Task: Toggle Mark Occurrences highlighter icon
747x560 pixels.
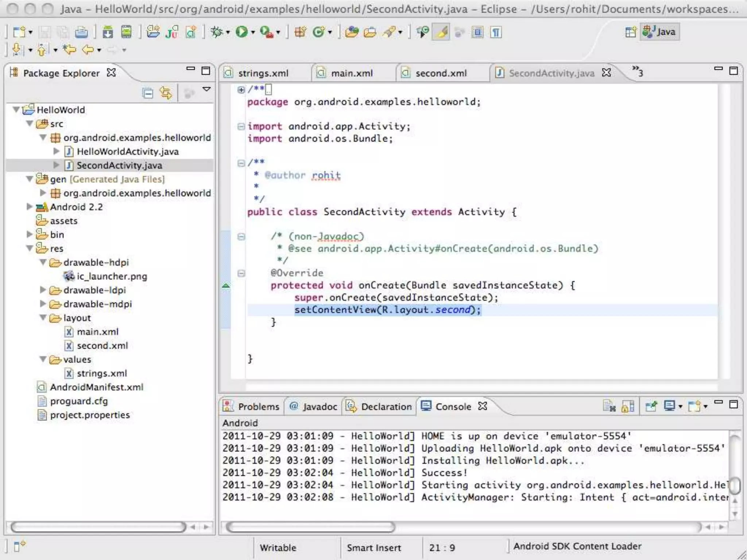Action: 441,32
